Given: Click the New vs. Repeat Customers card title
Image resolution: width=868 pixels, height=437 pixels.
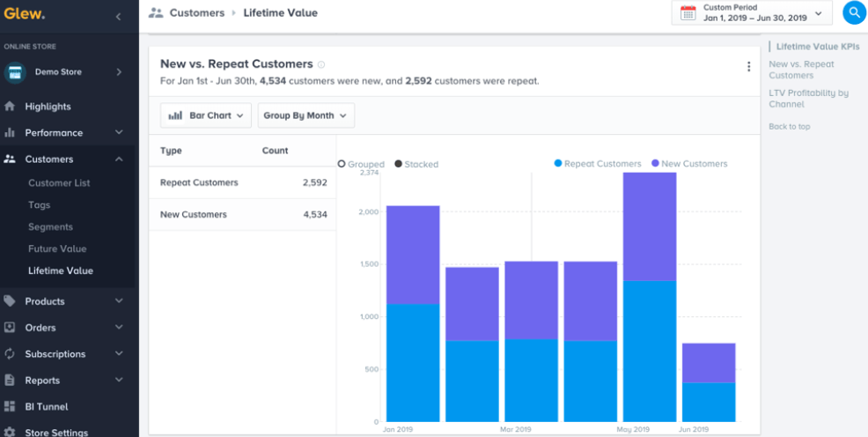Looking at the screenshot, I should (x=237, y=63).
